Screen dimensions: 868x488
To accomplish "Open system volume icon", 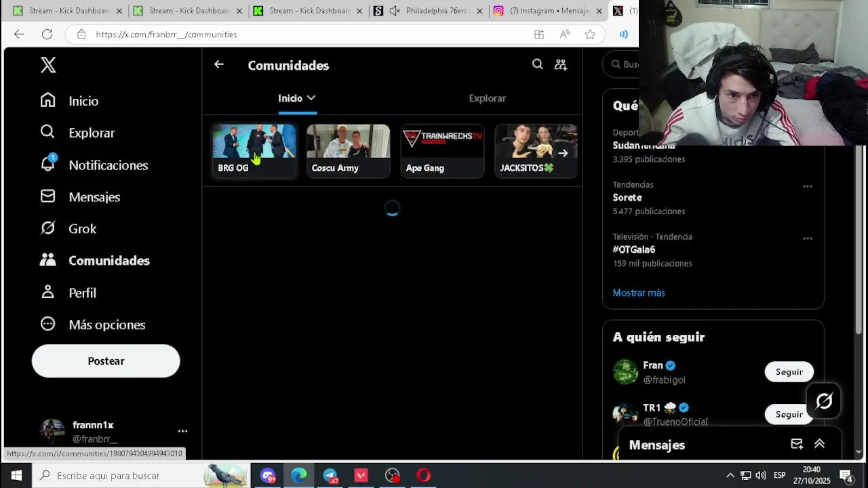I will [761, 475].
